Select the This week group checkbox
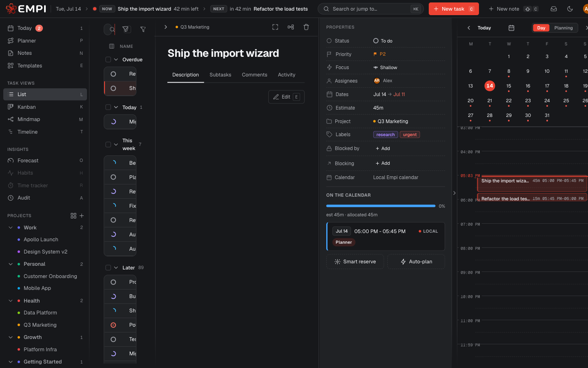Screen dimensions: 588x368 (108, 144)
